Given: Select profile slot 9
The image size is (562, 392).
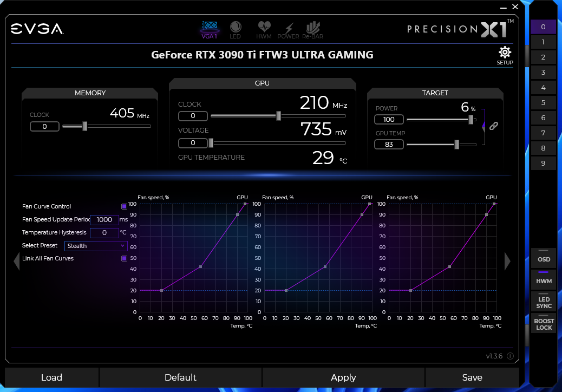Looking at the screenshot, I should (x=543, y=164).
